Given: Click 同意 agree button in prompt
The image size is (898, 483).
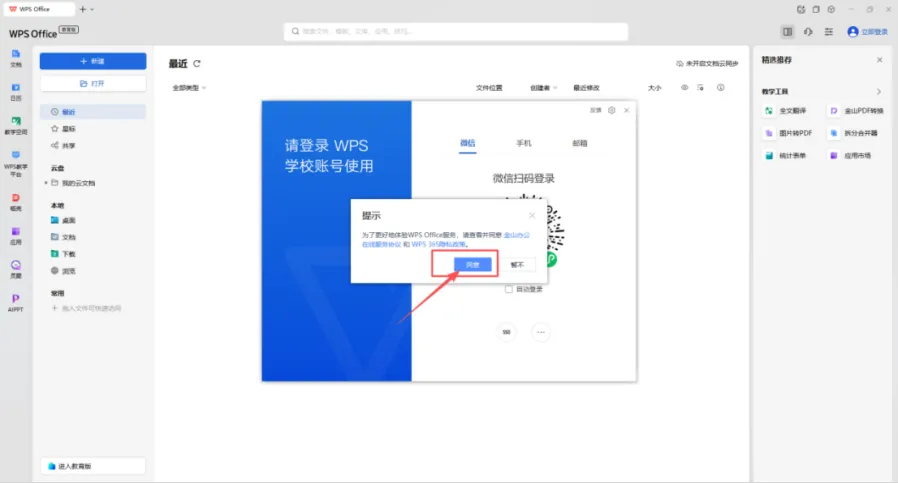Looking at the screenshot, I should pos(472,264).
